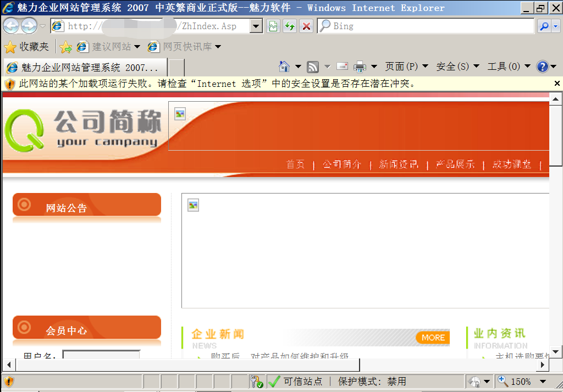Click the orange MORE button for 企业新闻
This screenshot has height=392, width=563.
tap(433, 338)
